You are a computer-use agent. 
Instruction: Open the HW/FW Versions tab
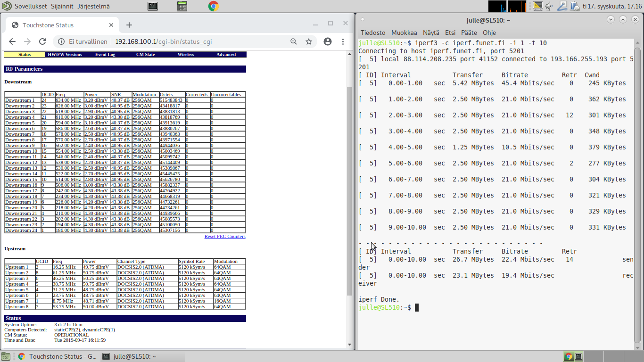coord(65,55)
